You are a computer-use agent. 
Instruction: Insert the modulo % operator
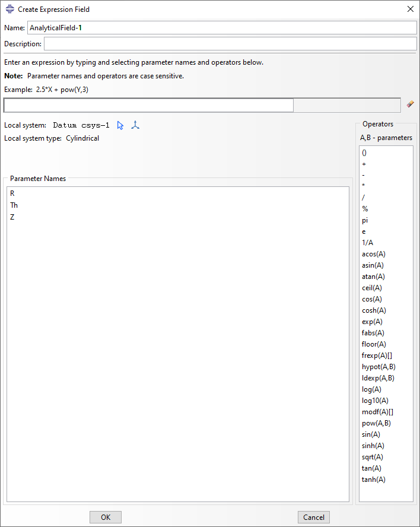(365, 209)
